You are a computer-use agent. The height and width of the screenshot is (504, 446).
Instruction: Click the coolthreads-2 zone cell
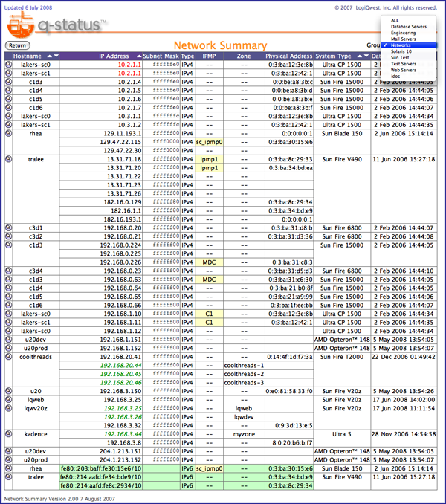tap(245, 374)
